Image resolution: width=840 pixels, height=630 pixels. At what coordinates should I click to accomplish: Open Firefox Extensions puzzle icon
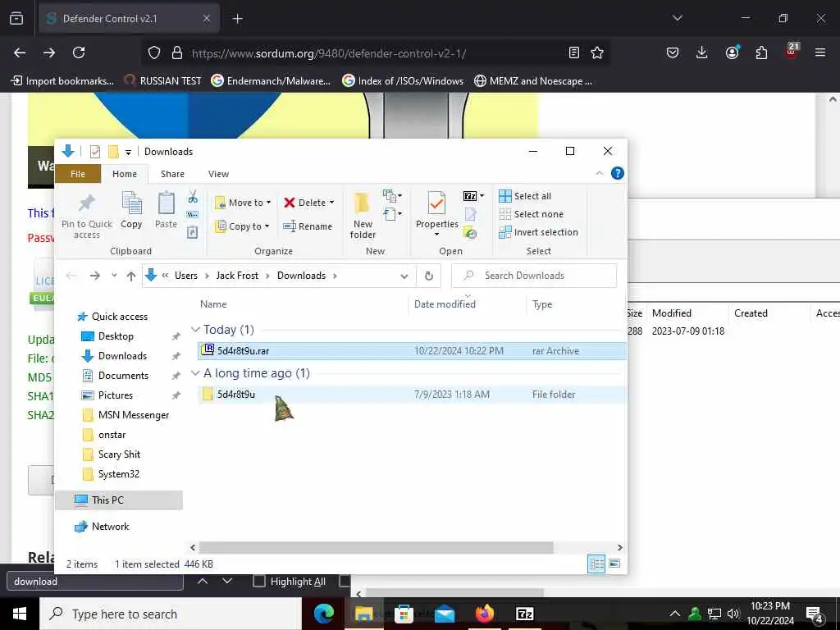[x=761, y=52]
